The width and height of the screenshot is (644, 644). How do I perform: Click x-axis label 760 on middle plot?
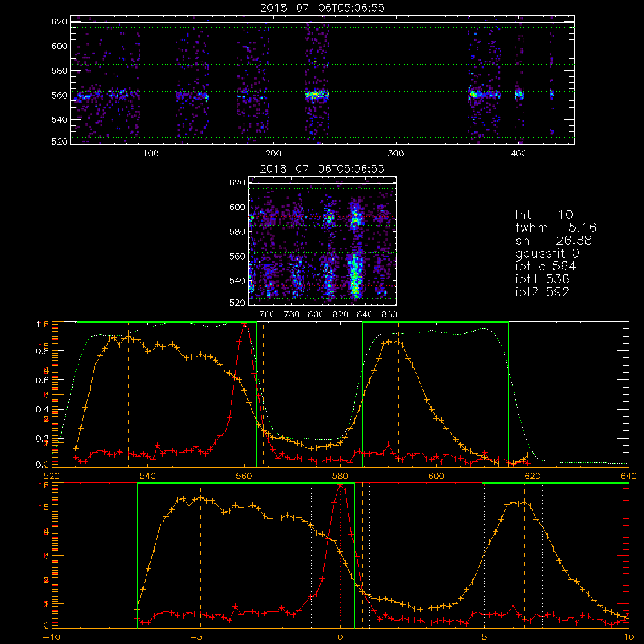[267, 315]
